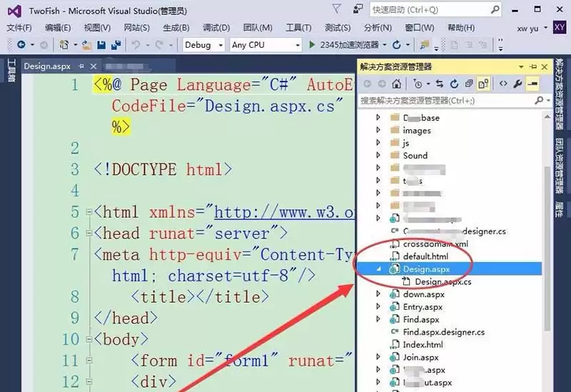The image size is (571, 392).
Task: Click the View Code icon in Solution Explorer
Action: click(503, 84)
